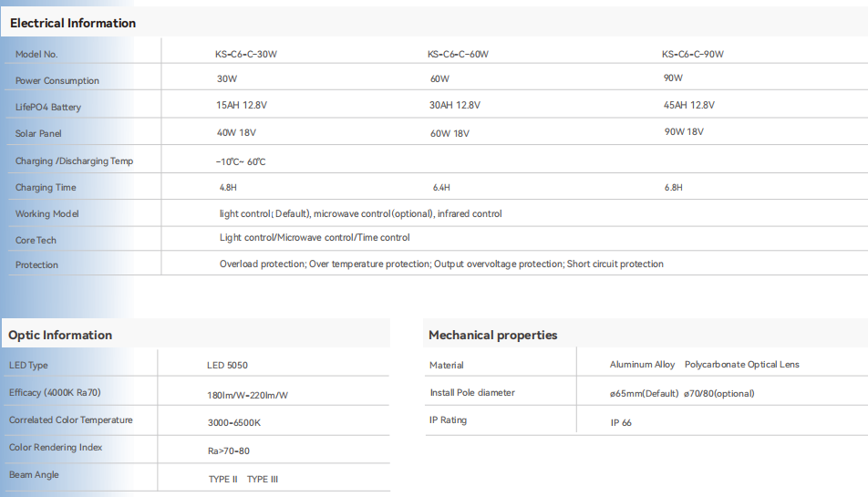The height and width of the screenshot is (497, 868).
Task: Click the 40W 18V solar panel value
Action: click(236, 133)
